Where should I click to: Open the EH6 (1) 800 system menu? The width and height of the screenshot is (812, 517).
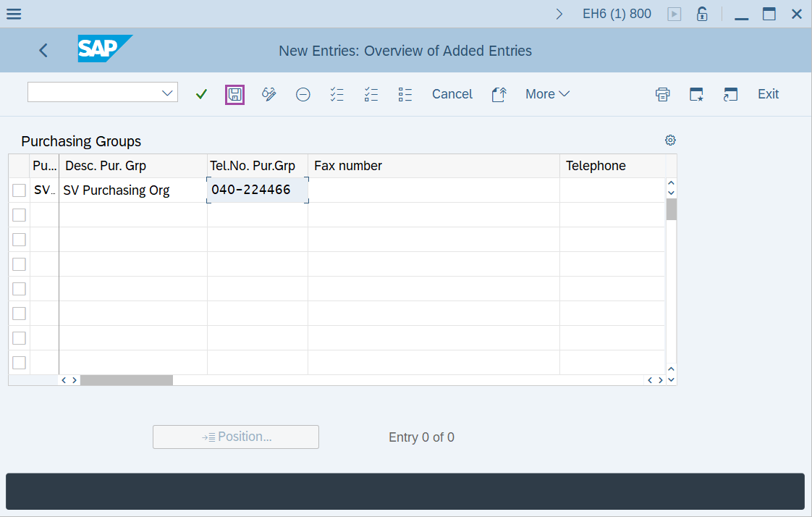pos(617,13)
